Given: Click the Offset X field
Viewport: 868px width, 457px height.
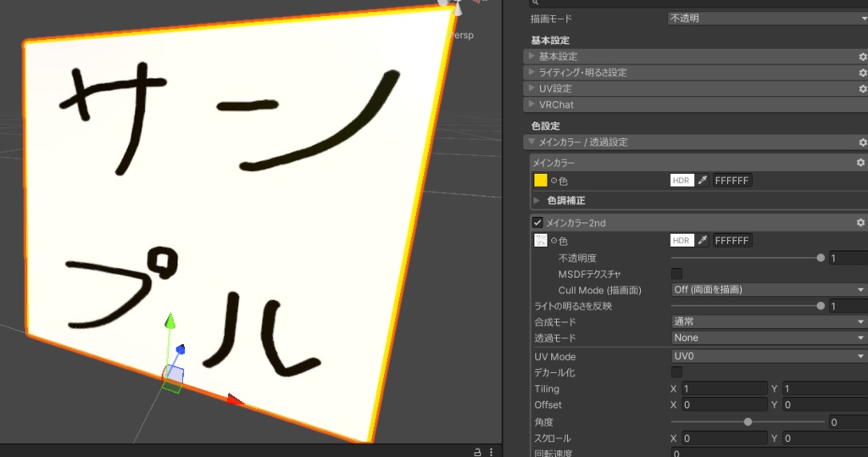Looking at the screenshot, I should point(724,405).
